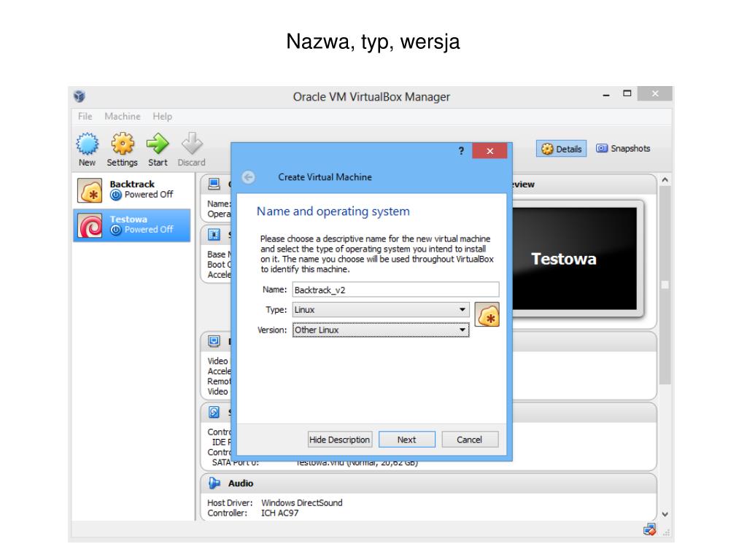747x560 pixels.
Task: Click the Audio section header
Action: pyautogui.click(x=428, y=483)
